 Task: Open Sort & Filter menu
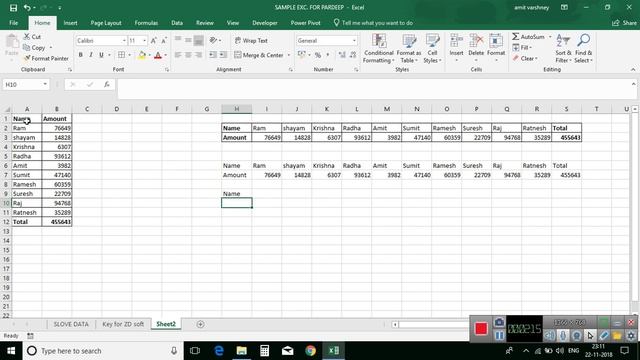click(563, 49)
